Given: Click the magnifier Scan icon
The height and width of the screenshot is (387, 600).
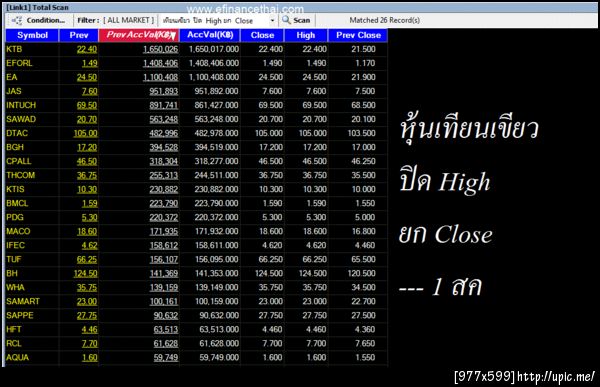Looking at the screenshot, I should click(x=286, y=20).
